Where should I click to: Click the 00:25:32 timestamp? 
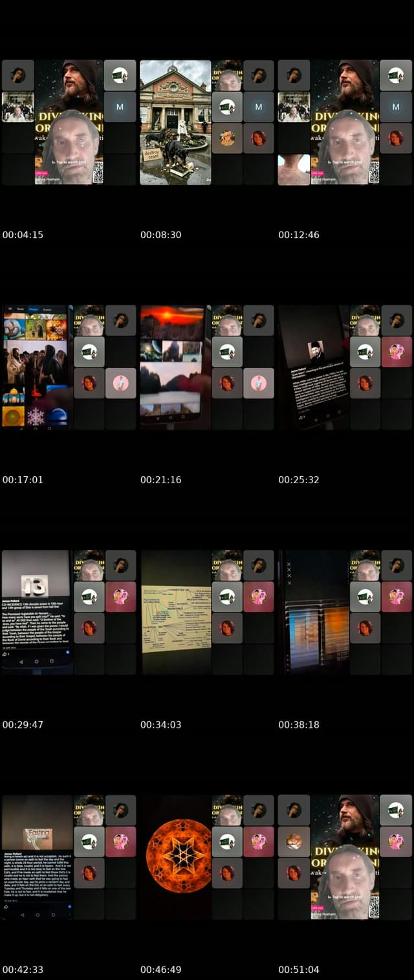tap(299, 480)
